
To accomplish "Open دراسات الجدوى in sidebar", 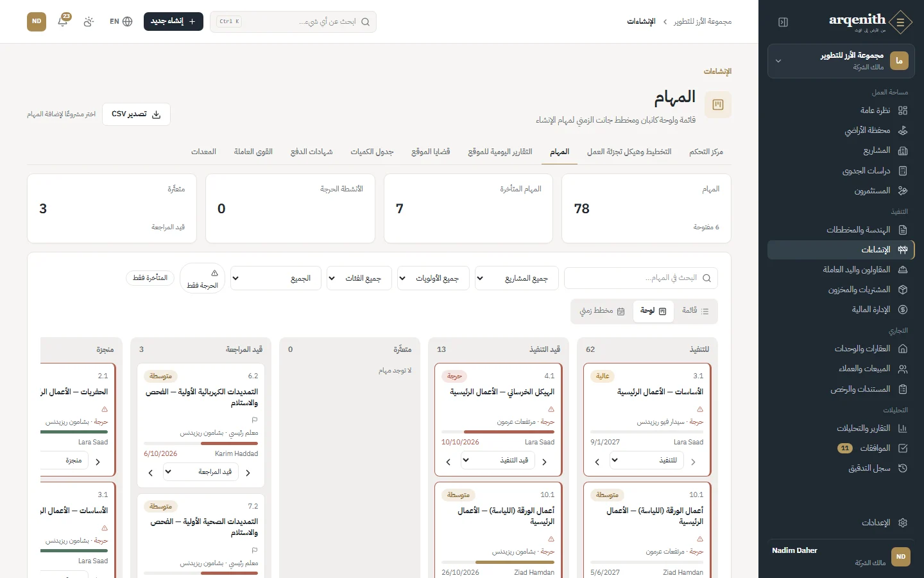I will click(x=841, y=171).
